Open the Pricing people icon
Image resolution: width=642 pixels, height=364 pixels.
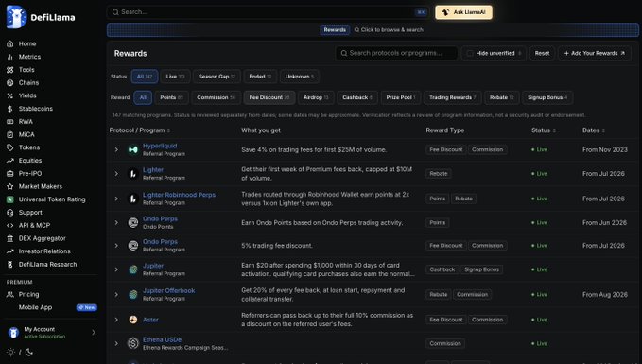coord(10,294)
